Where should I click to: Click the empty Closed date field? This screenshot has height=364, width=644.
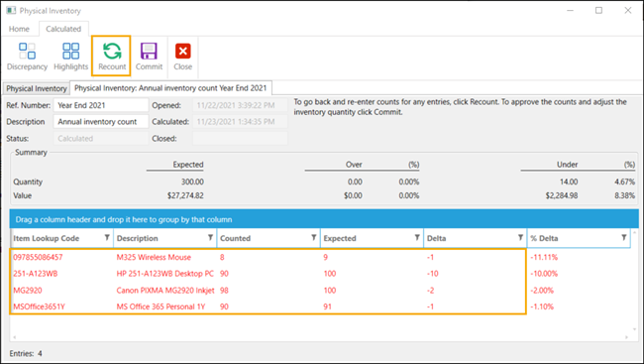[x=240, y=139]
